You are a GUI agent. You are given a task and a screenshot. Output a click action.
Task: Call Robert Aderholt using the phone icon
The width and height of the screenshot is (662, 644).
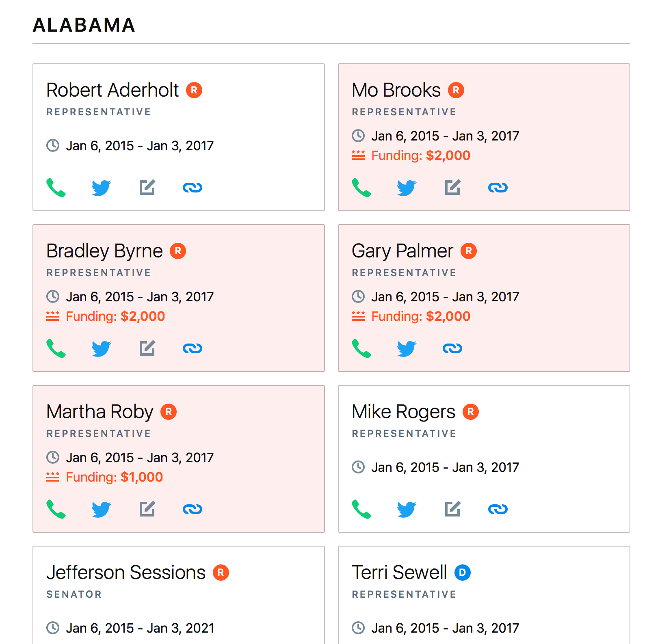point(56,188)
